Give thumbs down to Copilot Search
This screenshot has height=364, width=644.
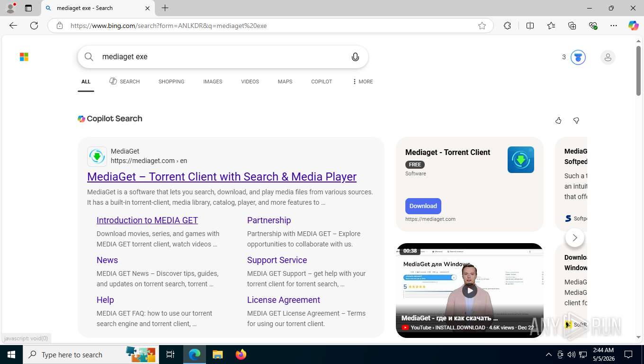point(576,120)
